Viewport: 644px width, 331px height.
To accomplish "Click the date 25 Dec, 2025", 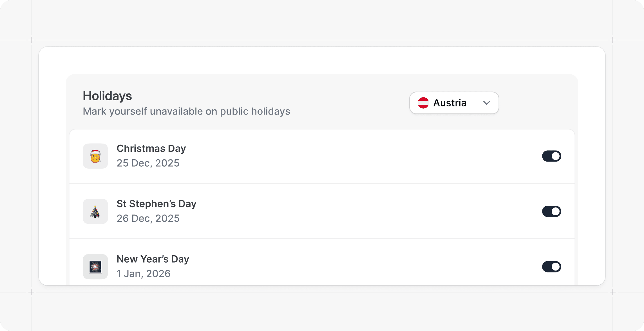I will click(148, 163).
